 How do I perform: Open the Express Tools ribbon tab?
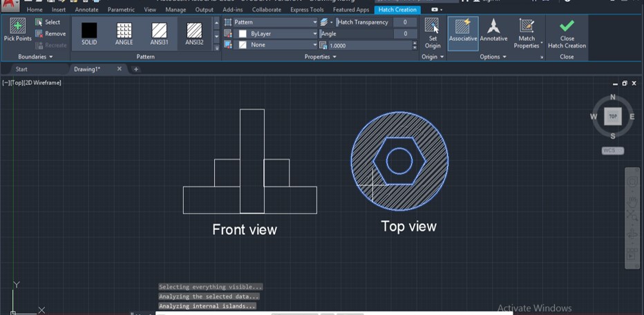[x=307, y=10]
